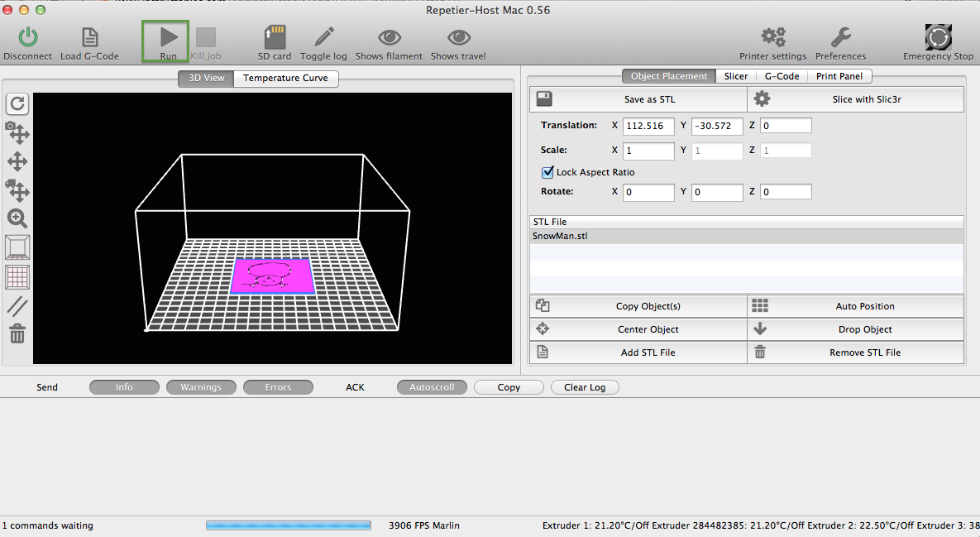Viewport: 980px width, 537px height.
Task: Toggle Shows travel eye
Action: pyautogui.click(x=459, y=37)
